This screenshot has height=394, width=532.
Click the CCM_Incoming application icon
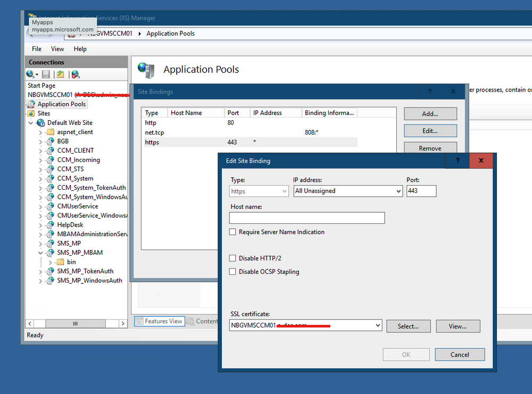click(x=50, y=160)
